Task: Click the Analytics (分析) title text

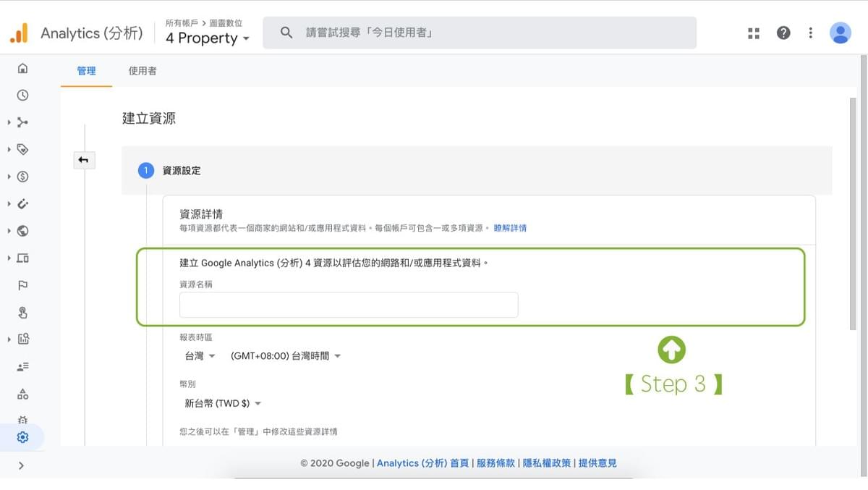Action: click(x=92, y=33)
